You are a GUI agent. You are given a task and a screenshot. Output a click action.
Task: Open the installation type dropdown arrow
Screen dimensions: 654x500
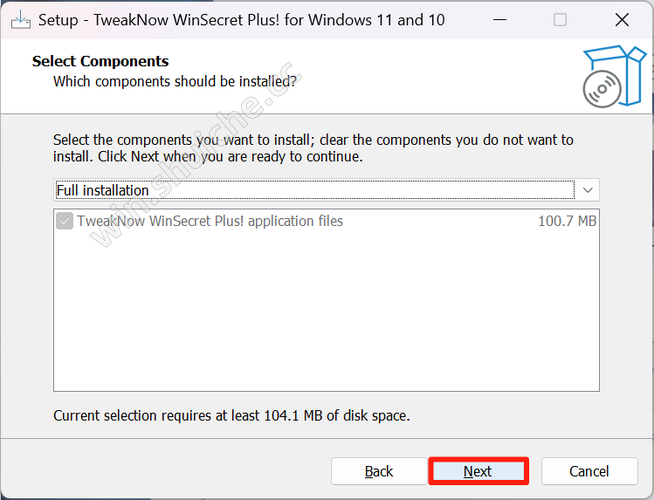pos(587,190)
